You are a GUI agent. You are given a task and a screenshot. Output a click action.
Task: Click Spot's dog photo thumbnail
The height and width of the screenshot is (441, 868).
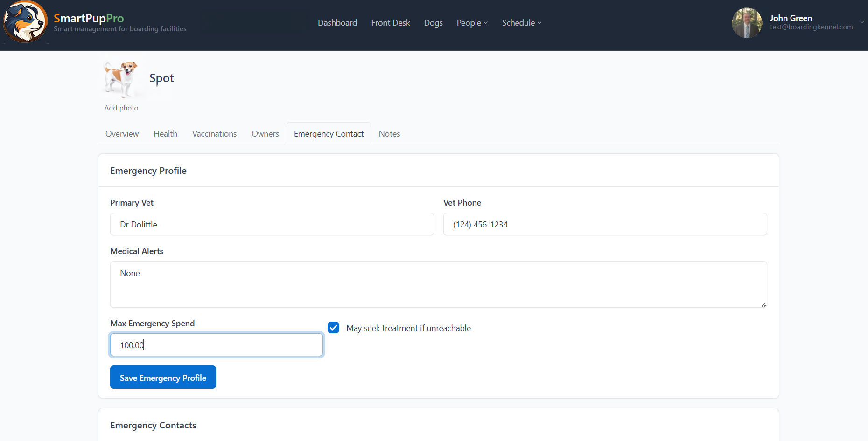coord(121,78)
